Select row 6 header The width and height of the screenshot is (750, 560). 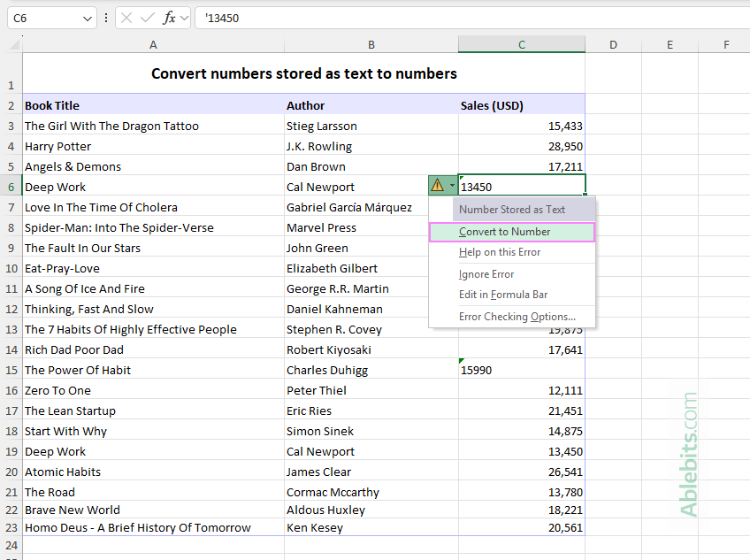pos(11,188)
